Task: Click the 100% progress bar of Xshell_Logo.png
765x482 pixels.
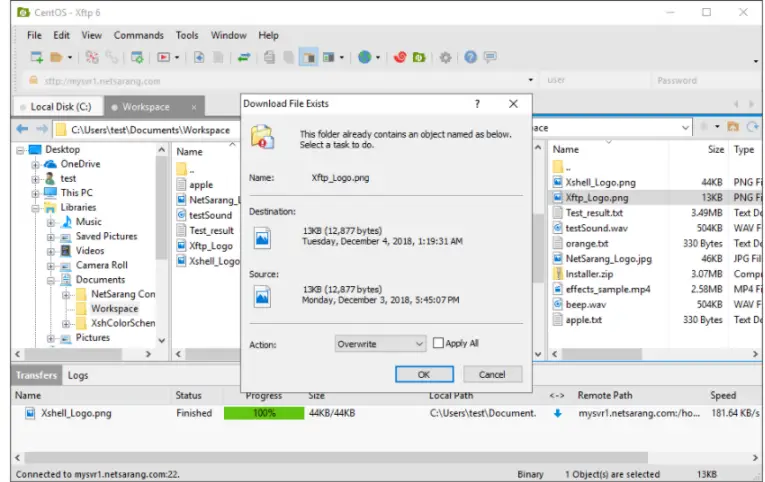Action: [x=264, y=413]
